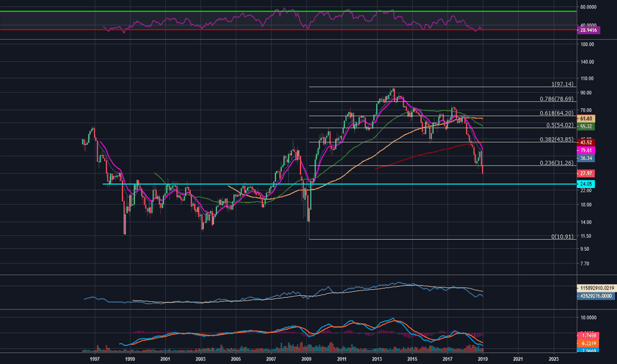This screenshot has height=364, width=617.
Task: Click the orange MACD signal tag -6.2219
Action: click(x=587, y=343)
